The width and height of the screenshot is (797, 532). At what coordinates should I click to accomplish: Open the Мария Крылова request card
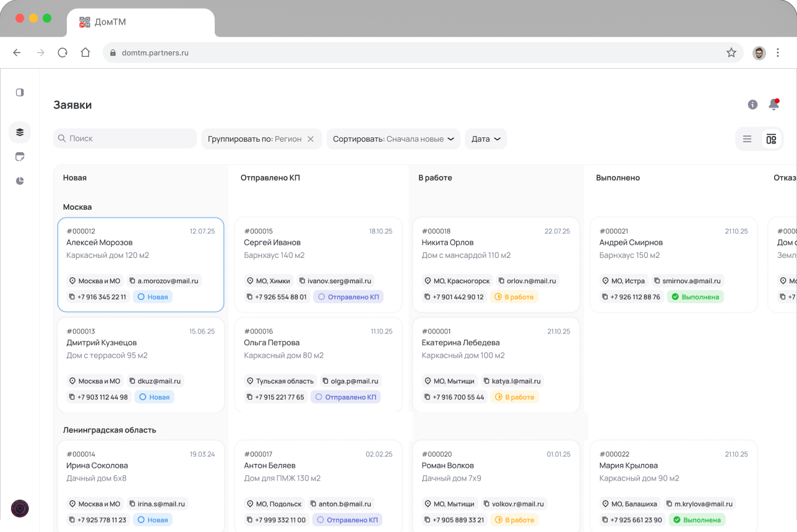674,486
